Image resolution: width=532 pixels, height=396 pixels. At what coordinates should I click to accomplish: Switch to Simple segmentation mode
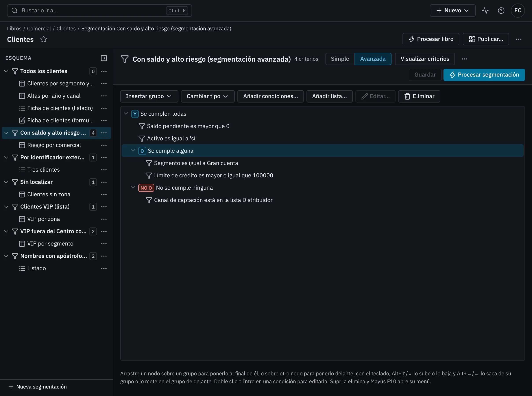click(340, 59)
